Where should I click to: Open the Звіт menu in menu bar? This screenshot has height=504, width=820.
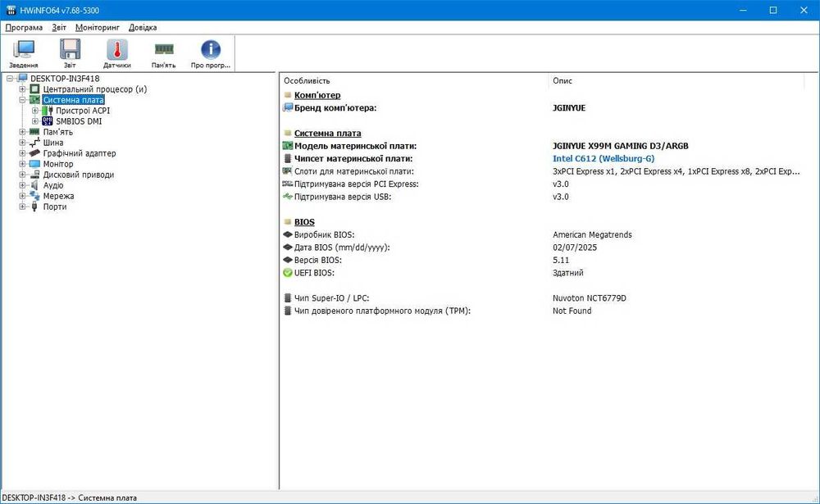tap(59, 27)
